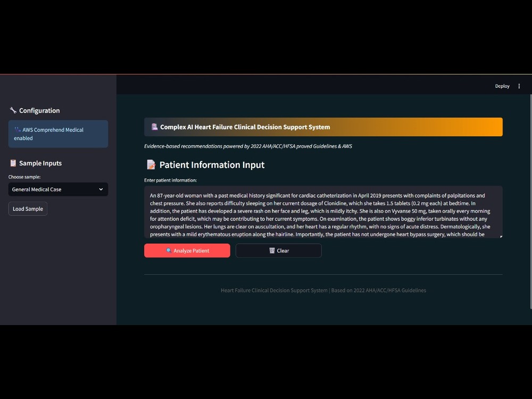Clear the patient information
Screen dimensions: 532x399
click(x=279, y=251)
